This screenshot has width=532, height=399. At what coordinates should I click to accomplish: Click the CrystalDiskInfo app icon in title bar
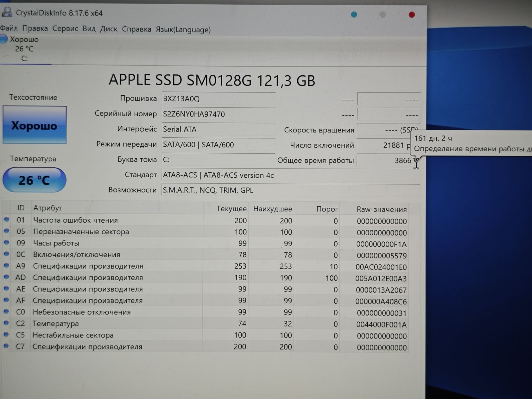(x=7, y=12)
